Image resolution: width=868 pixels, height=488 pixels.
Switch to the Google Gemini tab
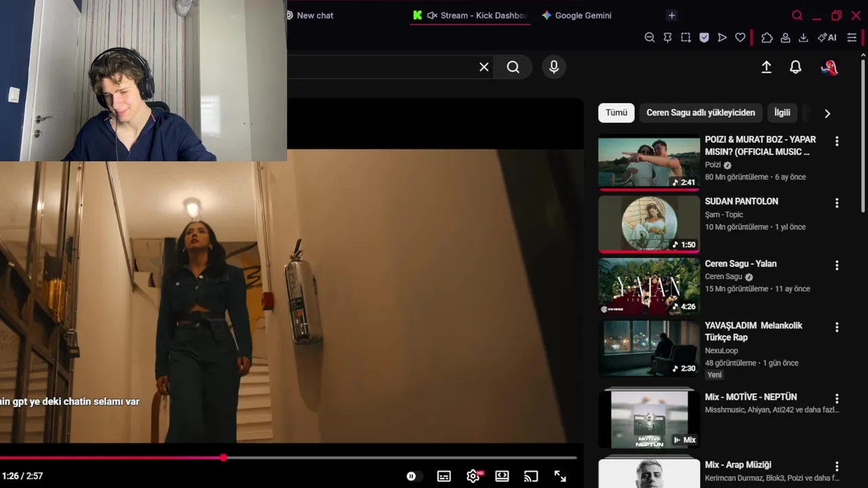pyautogui.click(x=578, y=16)
